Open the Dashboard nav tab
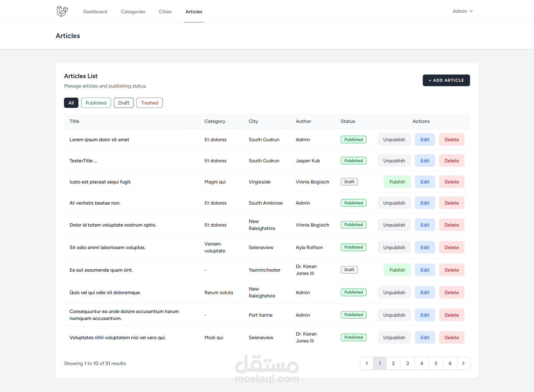Image resolution: width=534 pixels, height=392 pixels. pos(95,12)
